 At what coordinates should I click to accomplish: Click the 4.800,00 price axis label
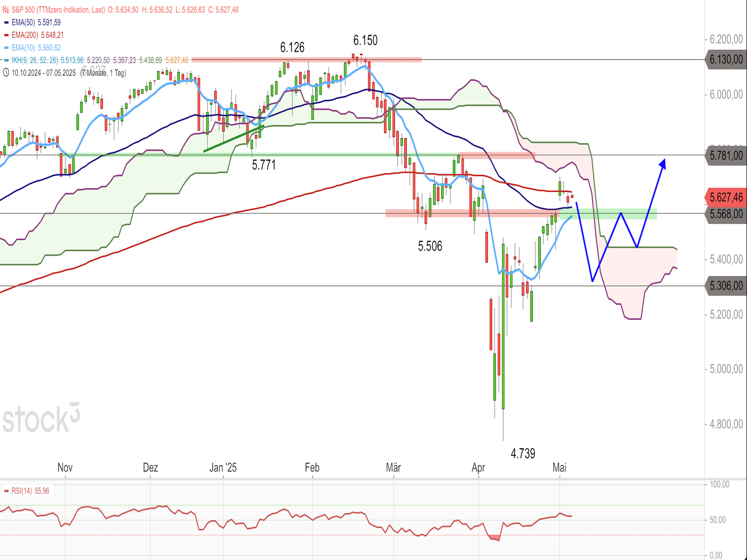tap(726, 424)
